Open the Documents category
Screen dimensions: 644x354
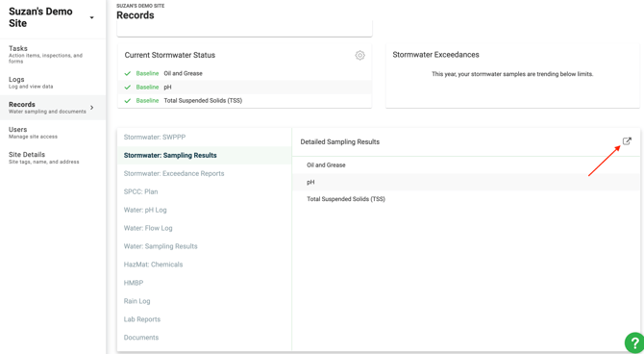(204, 338)
